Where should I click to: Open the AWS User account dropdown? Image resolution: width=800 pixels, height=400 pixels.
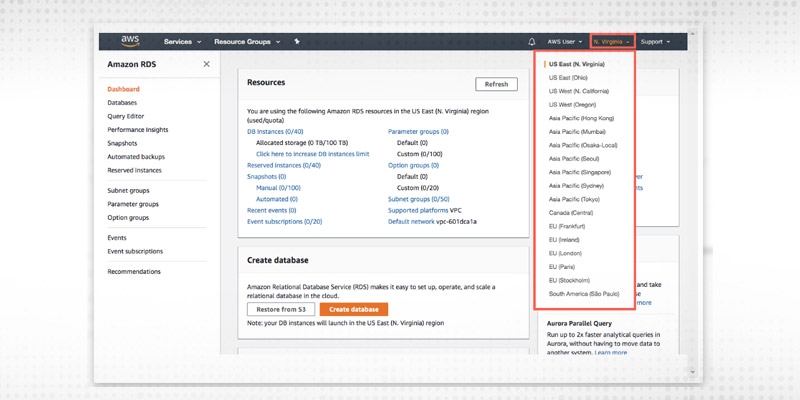565,42
